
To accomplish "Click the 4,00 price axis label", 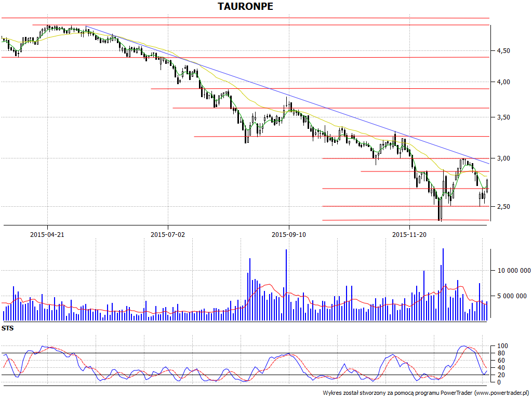I will pos(503,82).
